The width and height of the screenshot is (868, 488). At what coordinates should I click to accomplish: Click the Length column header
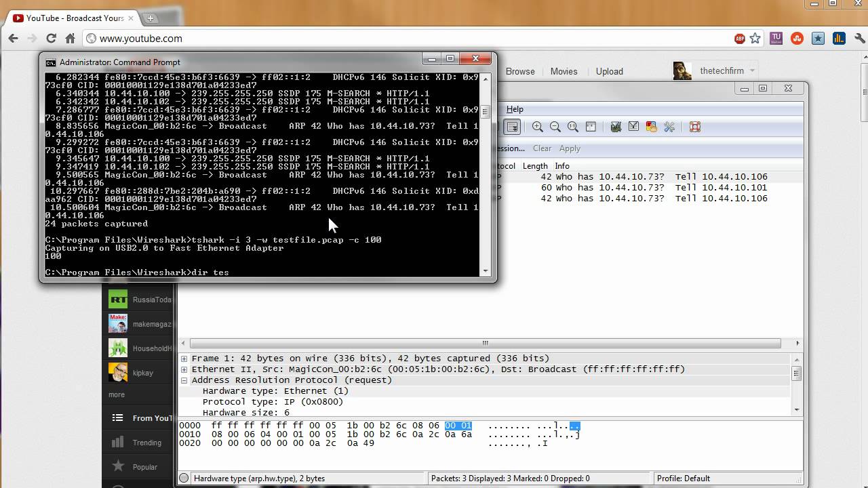535,166
